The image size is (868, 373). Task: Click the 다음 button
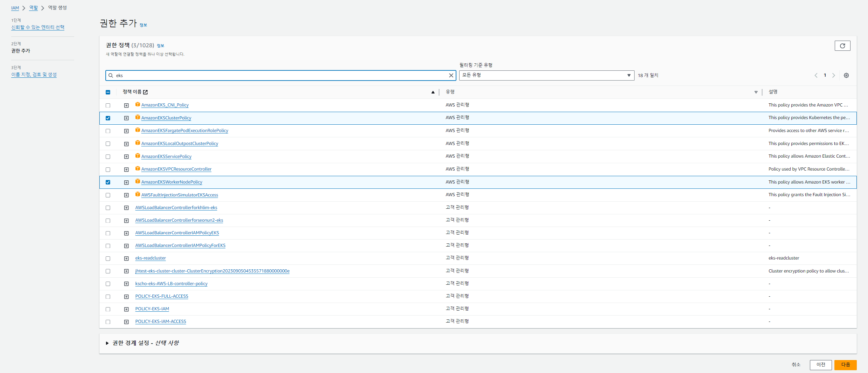click(845, 365)
